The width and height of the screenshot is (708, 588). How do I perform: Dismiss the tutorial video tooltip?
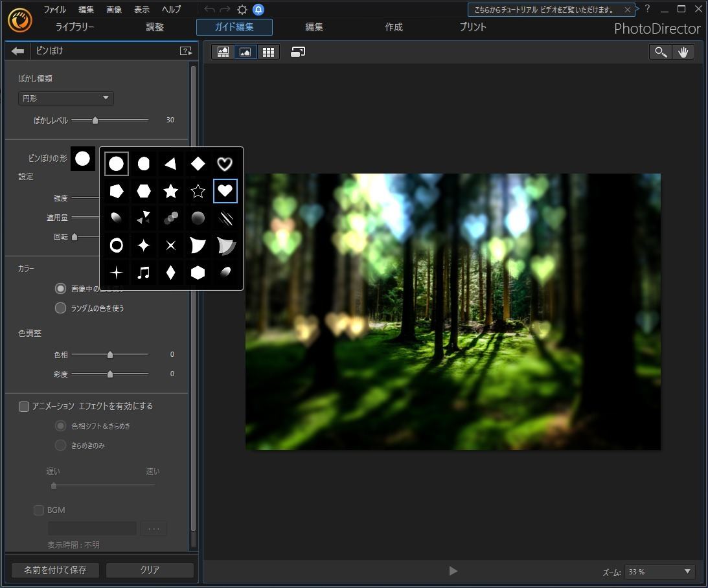(x=627, y=10)
